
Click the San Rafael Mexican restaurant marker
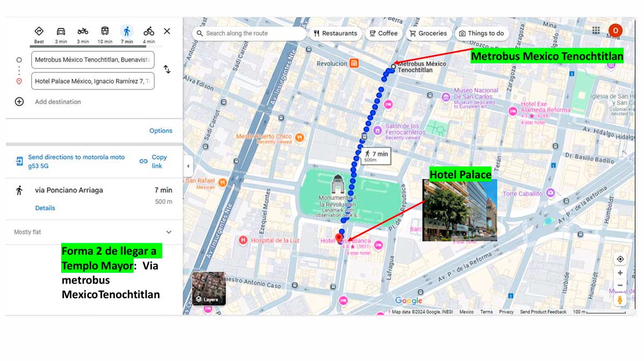222,183
